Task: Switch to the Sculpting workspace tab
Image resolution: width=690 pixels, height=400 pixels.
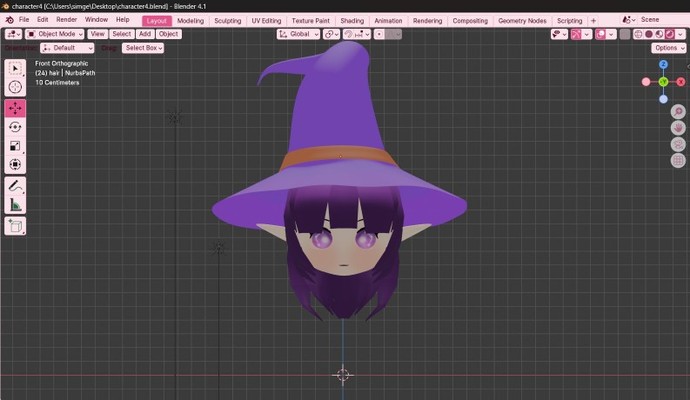Action: tap(228, 21)
